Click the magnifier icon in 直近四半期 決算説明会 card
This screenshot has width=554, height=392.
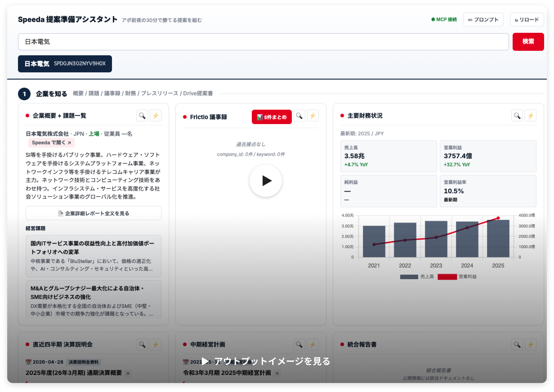142,344
